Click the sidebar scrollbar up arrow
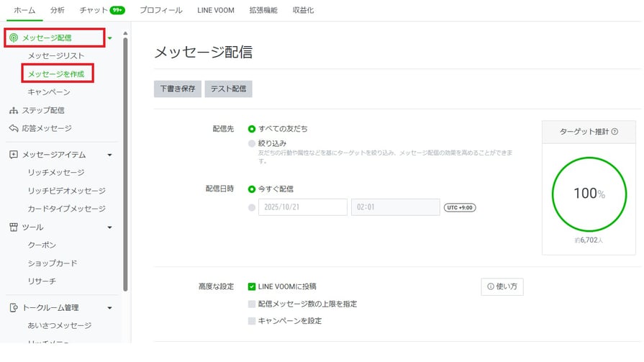This screenshot has width=644, height=362. point(125,33)
